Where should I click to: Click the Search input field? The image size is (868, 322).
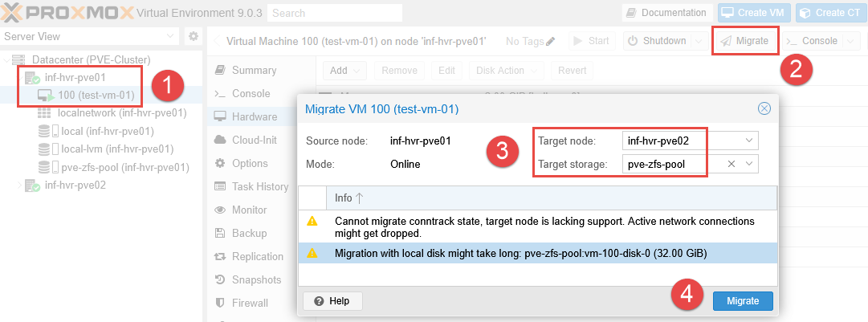pos(334,13)
